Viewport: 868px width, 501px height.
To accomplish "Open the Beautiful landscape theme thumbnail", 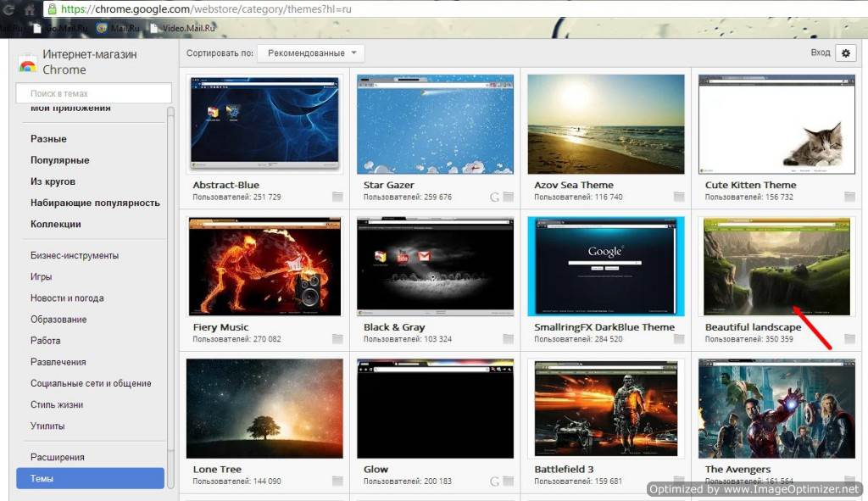I will coord(776,266).
